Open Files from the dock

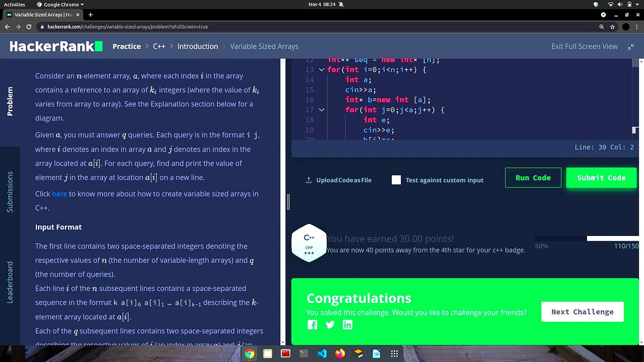point(268,353)
